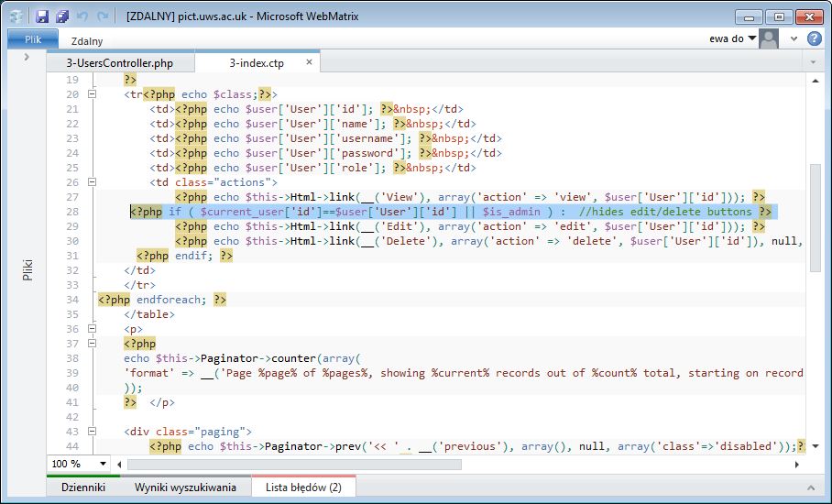
Task: Collapse code block at line 20
Action: pyautogui.click(x=92, y=93)
